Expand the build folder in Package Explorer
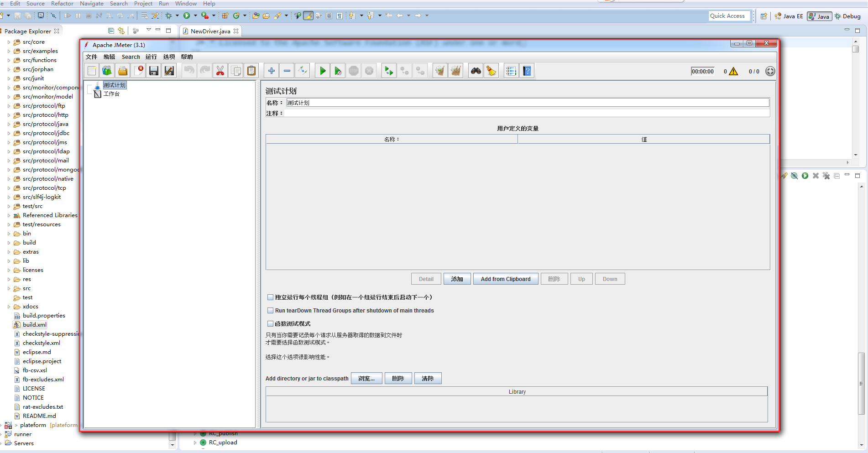 point(9,243)
